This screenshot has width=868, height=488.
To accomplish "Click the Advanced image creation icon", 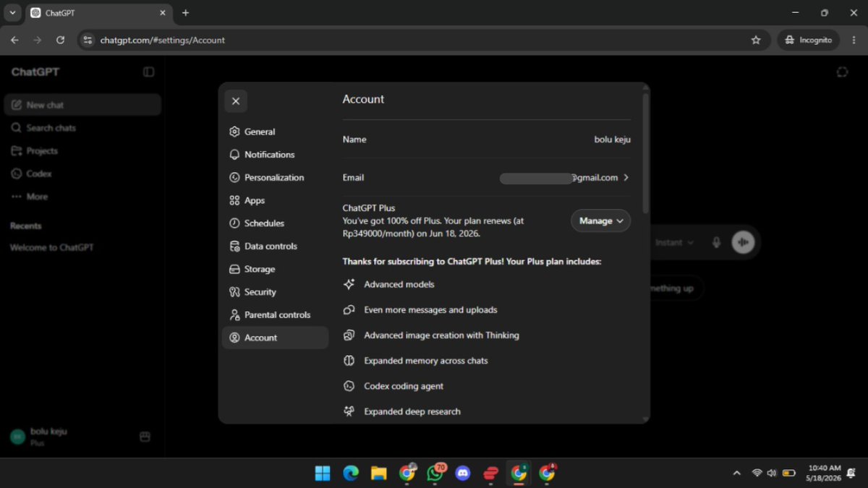I will pos(349,335).
